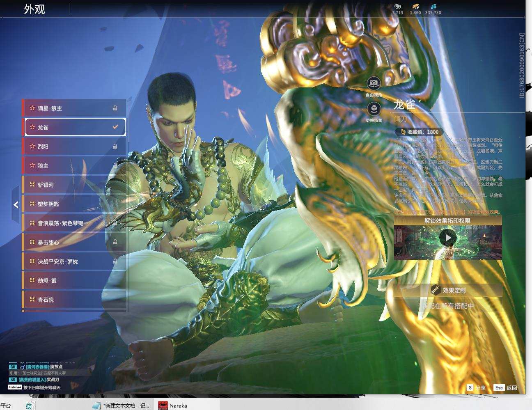Viewport: 532px width, 410px height.
Task: Click the Esc 返回 back button
Action: tap(506, 388)
